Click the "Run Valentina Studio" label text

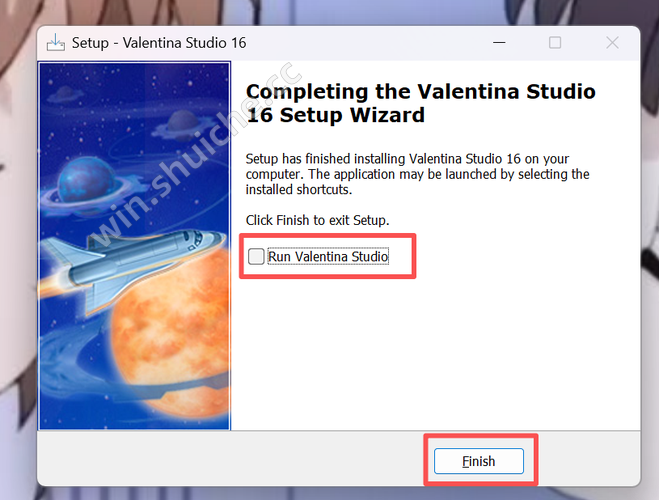(x=328, y=256)
